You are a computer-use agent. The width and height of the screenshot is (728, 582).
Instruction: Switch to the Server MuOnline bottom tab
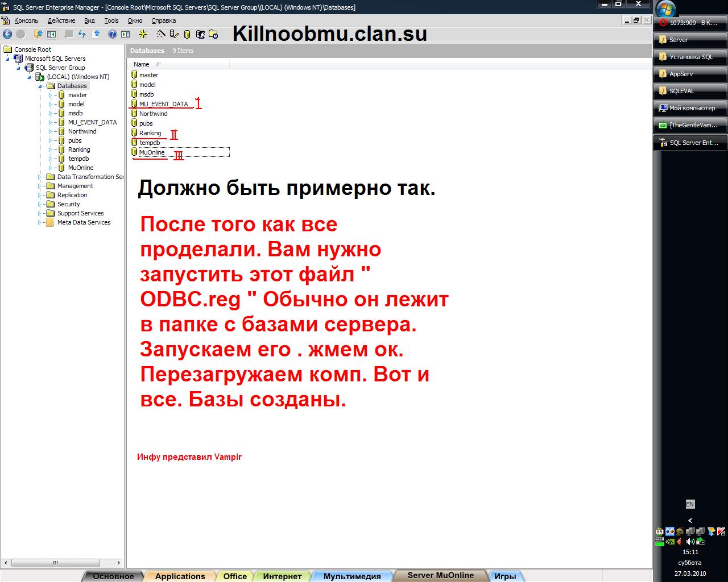tap(440, 575)
